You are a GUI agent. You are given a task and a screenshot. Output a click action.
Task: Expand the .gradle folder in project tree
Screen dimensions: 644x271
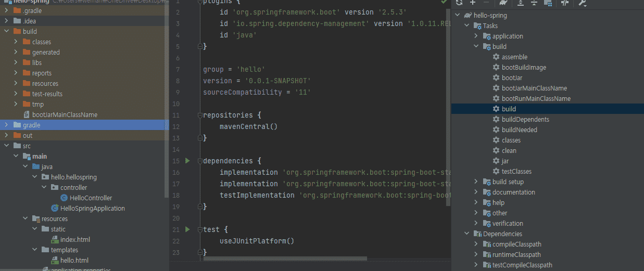pyautogui.click(x=6, y=10)
